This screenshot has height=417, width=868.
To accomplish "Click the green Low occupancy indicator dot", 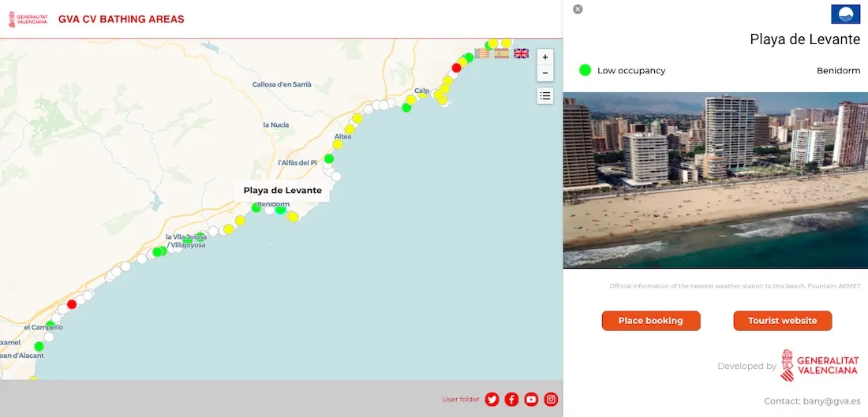I will (x=585, y=70).
